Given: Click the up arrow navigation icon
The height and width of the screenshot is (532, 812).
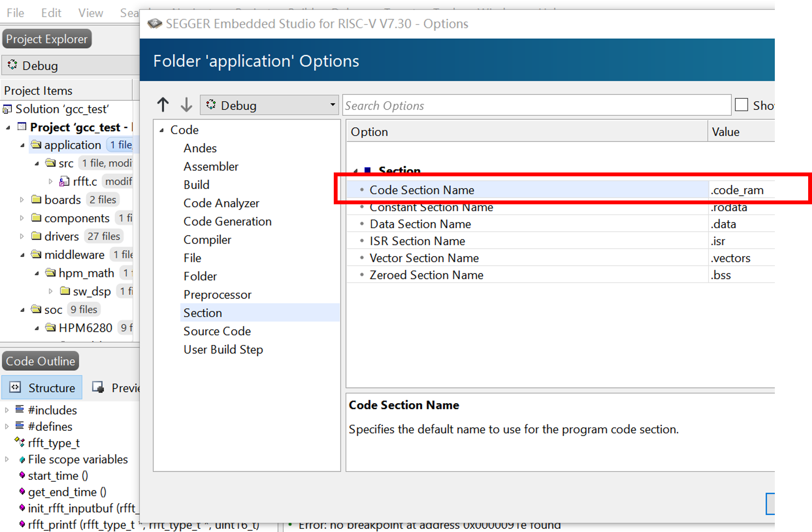Looking at the screenshot, I should pyautogui.click(x=163, y=105).
